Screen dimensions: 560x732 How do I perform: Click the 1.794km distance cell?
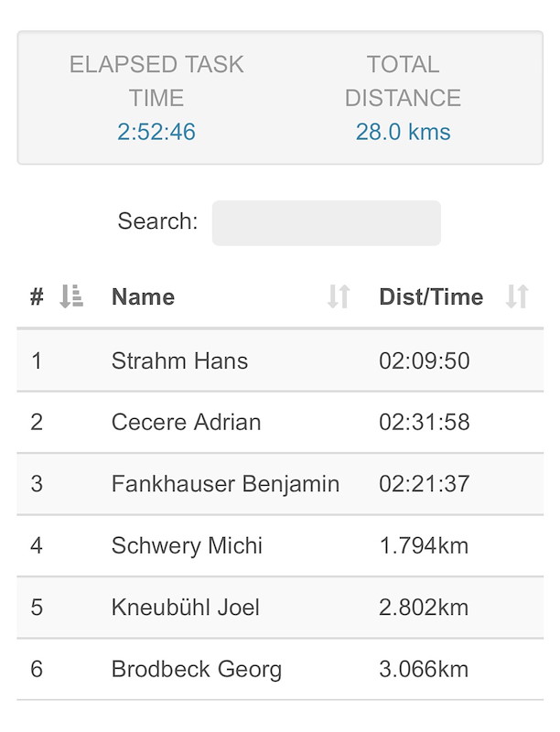[x=424, y=545]
